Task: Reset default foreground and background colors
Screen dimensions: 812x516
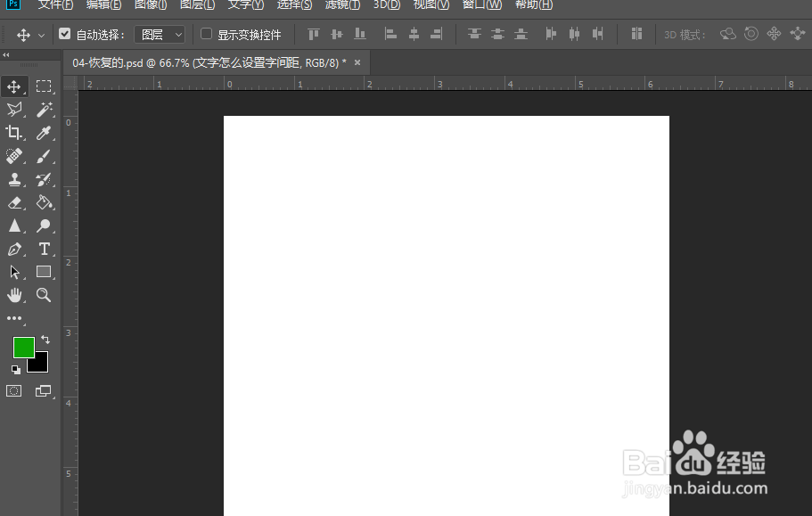Action: pos(16,369)
